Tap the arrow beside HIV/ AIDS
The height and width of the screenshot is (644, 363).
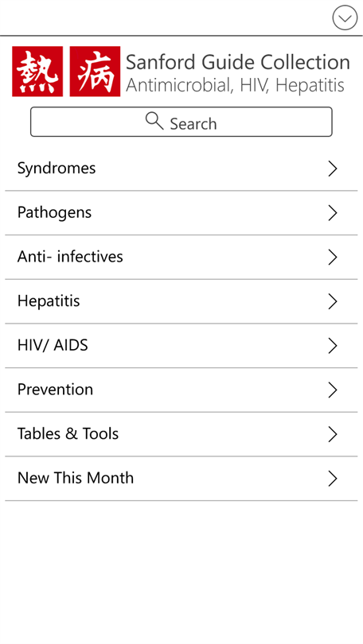click(x=333, y=346)
